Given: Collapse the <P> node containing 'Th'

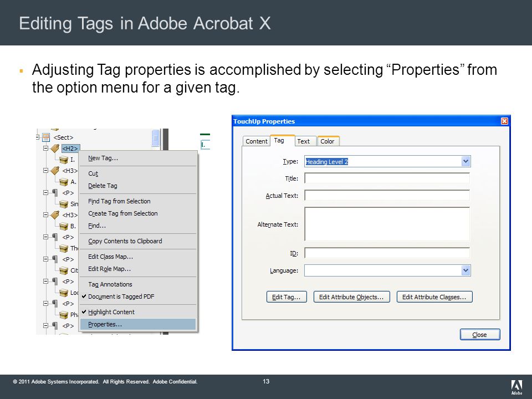Looking at the screenshot, I should [46, 237].
